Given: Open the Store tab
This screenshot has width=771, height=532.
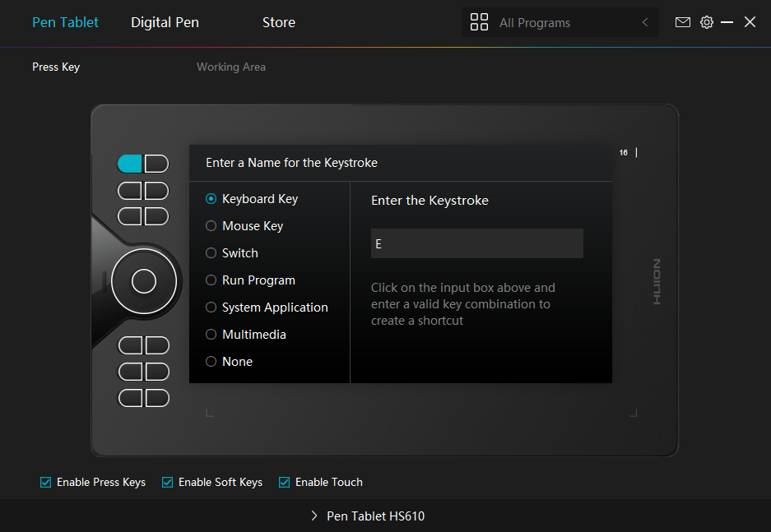Looking at the screenshot, I should click(x=278, y=22).
